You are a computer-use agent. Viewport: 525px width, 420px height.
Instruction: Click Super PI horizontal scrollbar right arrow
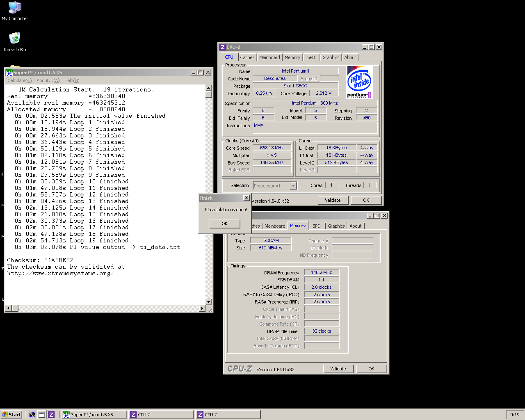pyautogui.click(x=202, y=308)
